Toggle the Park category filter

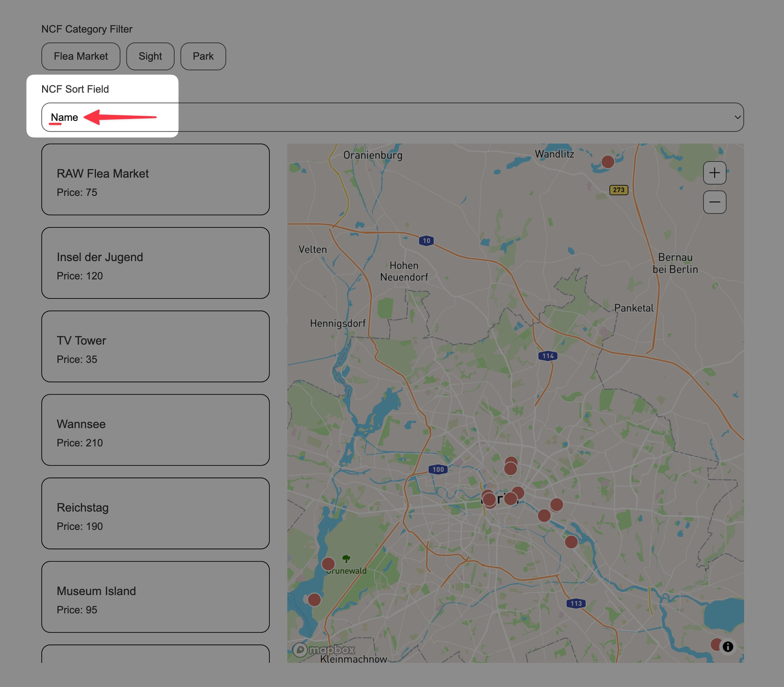[203, 56]
